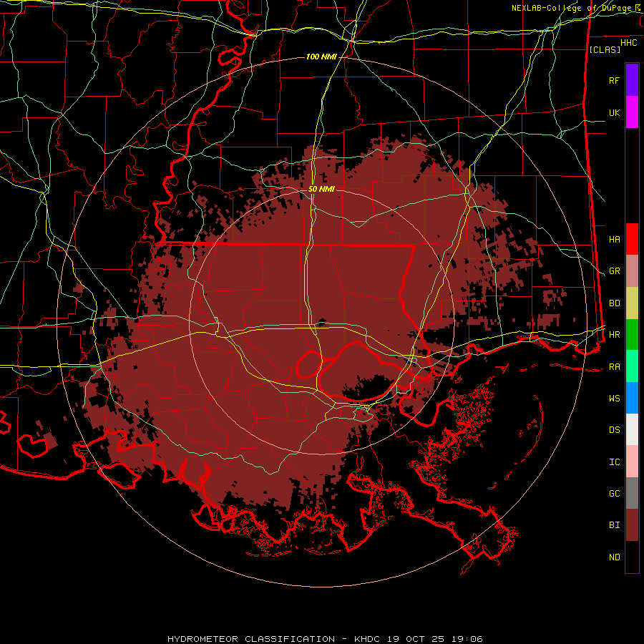644x644 pixels.
Task: Click the BI brown legend swatch
Action: click(632, 525)
